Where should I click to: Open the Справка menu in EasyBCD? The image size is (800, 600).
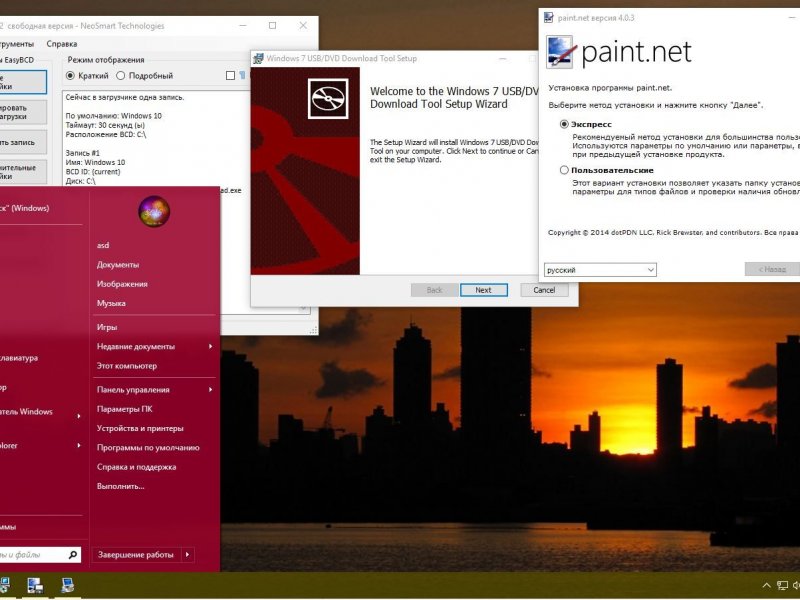[62, 44]
